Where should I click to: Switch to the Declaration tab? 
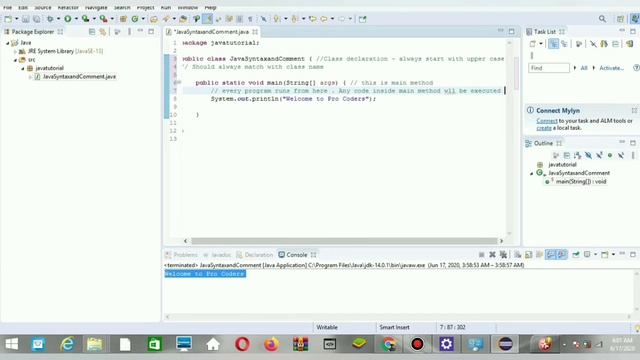tap(255, 255)
